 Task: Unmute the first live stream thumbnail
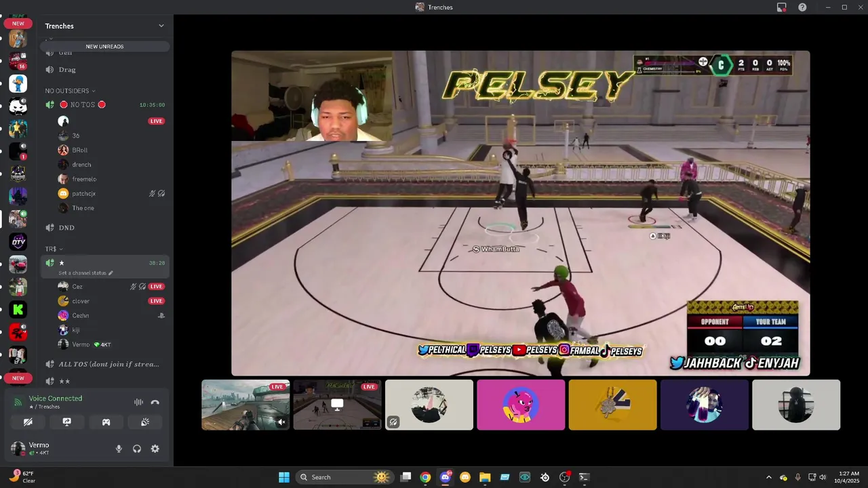[281, 422]
